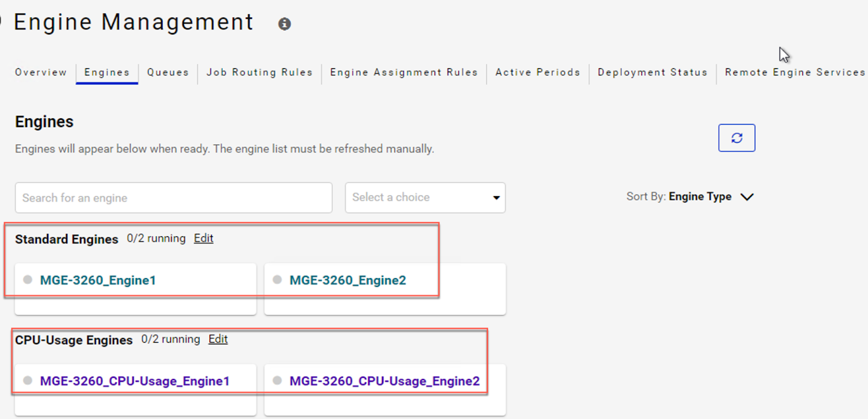The width and height of the screenshot is (868, 419).
Task: Click status dot of MGE-3260_Engine1
Action: [x=28, y=280]
